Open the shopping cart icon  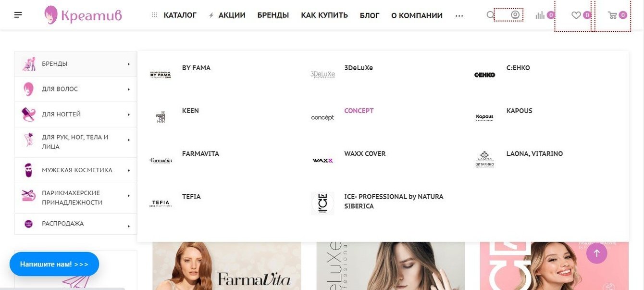point(612,15)
